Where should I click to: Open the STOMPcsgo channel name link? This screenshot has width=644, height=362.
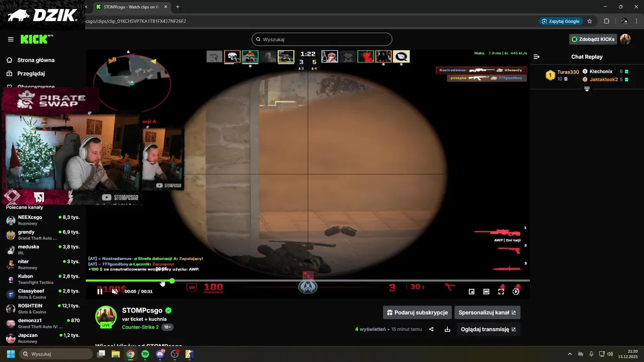142,310
